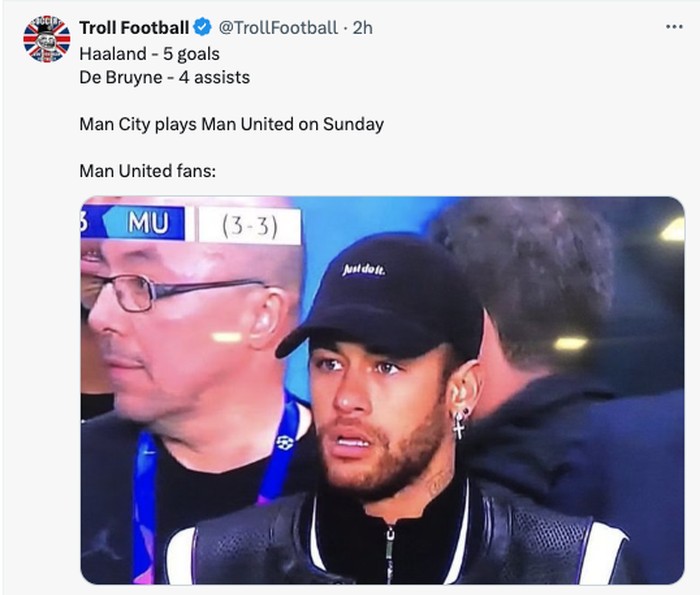The height and width of the screenshot is (595, 700).
Task: Open the three-dot more options menu
Action: click(x=674, y=27)
